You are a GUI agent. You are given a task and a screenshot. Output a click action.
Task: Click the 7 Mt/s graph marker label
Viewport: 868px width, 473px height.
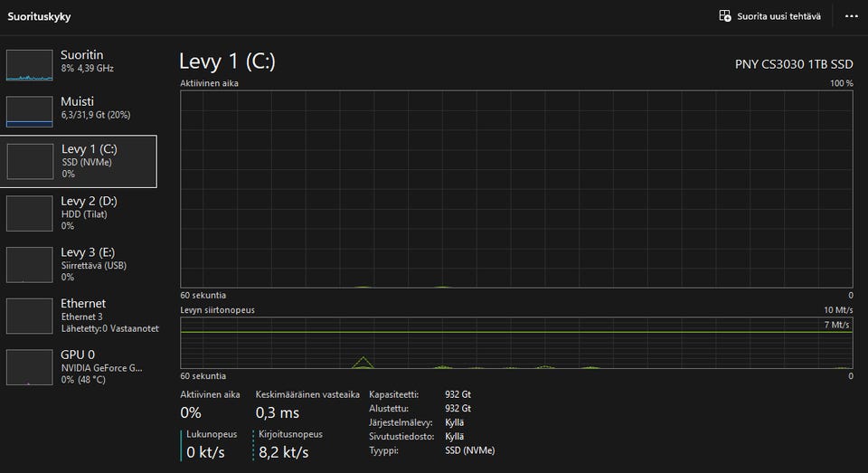click(836, 325)
